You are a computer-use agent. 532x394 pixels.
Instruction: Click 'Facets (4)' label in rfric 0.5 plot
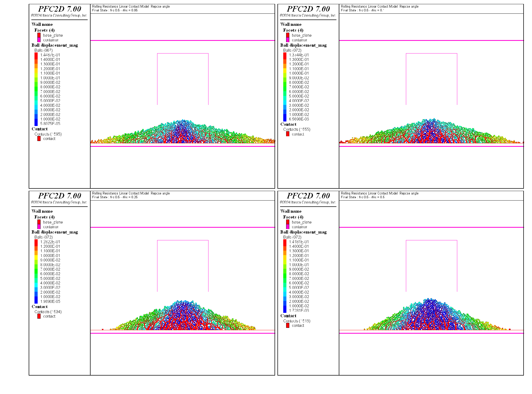click(x=293, y=217)
